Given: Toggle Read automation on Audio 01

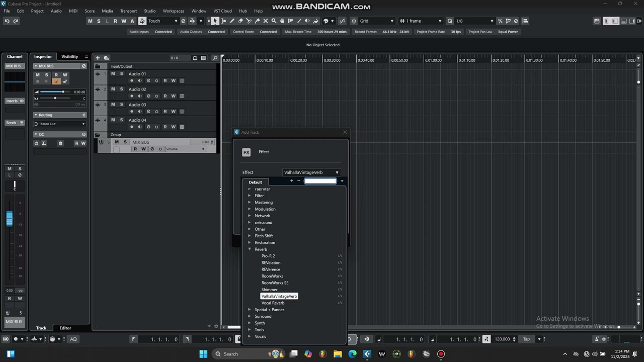Looking at the screenshot, I should tap(165, 80).
